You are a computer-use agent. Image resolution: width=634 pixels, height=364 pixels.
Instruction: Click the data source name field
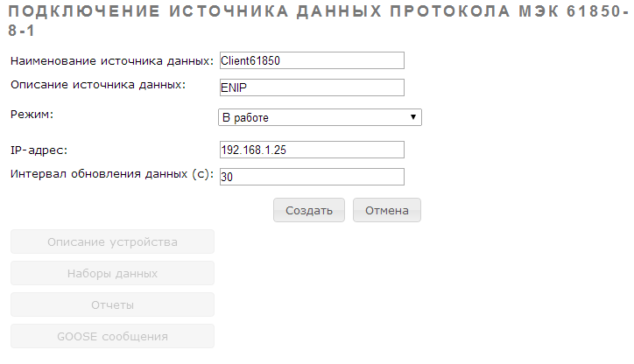(x=311, y=60)
